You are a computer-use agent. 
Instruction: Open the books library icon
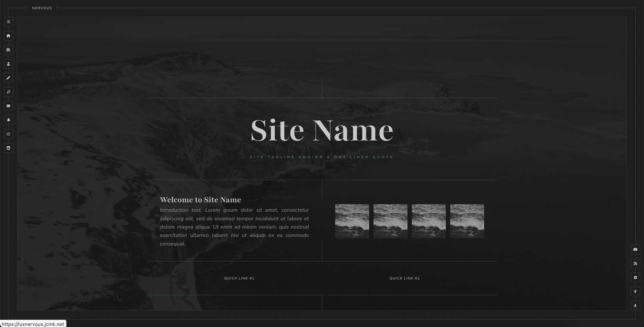(x=8, y=50)
